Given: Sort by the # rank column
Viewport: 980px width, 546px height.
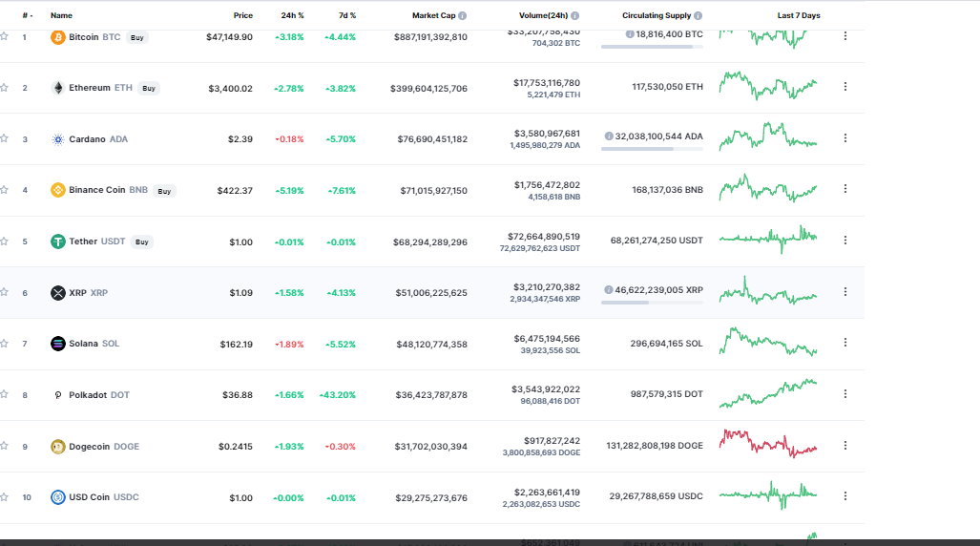Looking at the screenshot, I should pos(28,15).
